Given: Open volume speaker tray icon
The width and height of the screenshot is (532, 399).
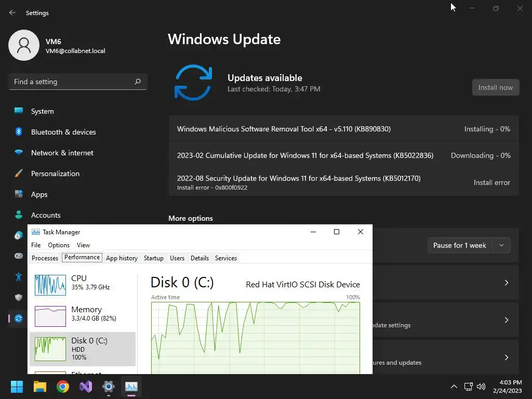Looking at the screenshot, I should pos(481,387).
